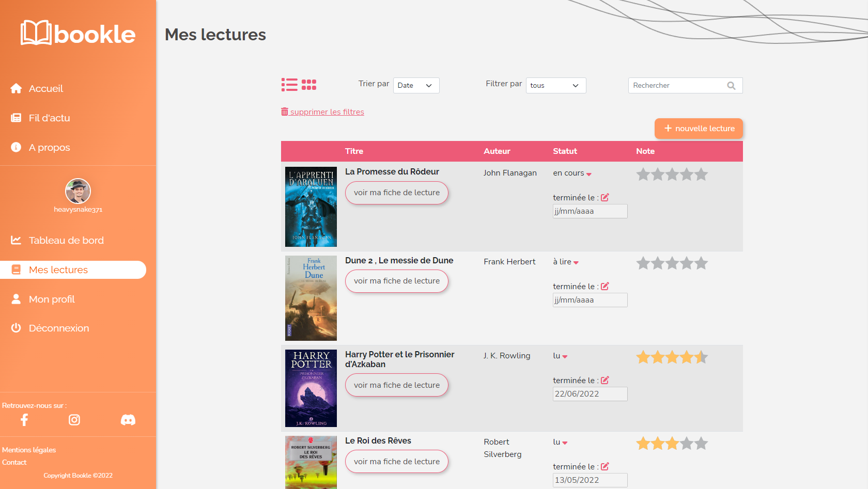Click the heavysnake371 profile avatar

78,191
